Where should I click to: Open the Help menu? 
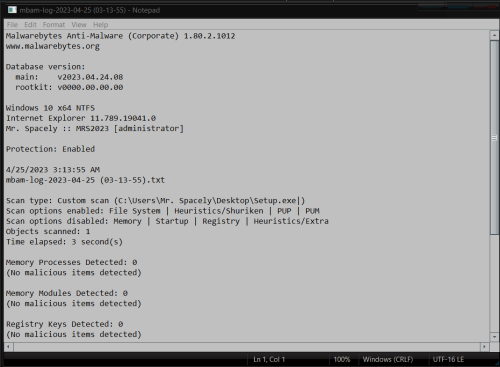pos(100,25)
